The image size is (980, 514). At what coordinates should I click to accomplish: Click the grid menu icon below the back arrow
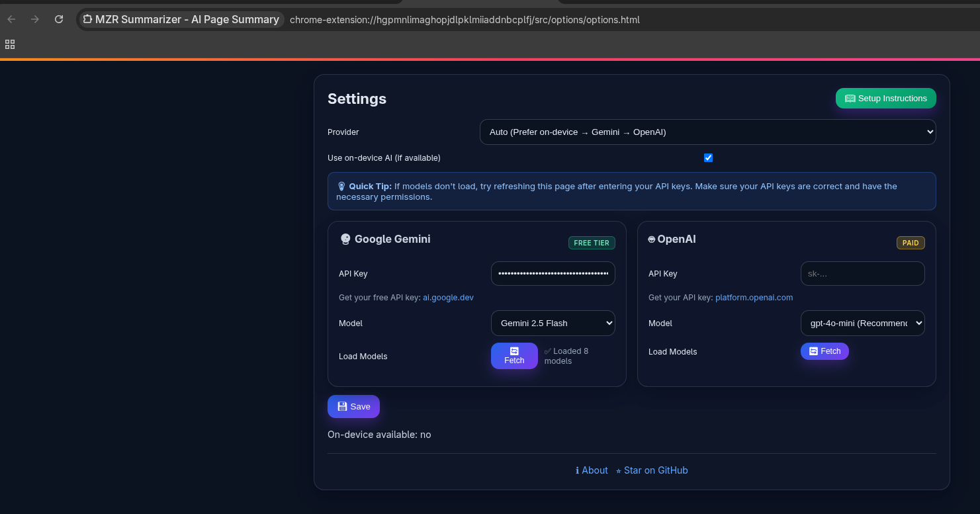click(x=9, y=44)
